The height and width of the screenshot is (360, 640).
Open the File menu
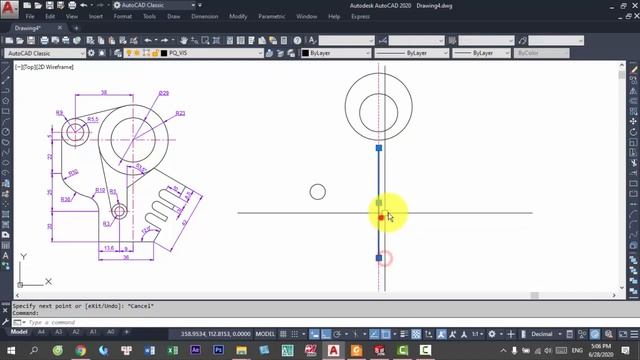click(x=30, y=17)
